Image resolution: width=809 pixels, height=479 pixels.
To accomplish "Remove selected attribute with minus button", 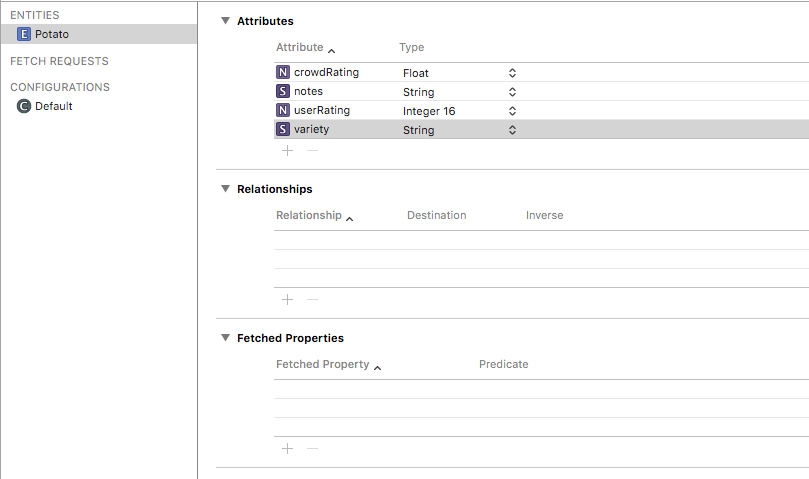I will click(312, 150).
